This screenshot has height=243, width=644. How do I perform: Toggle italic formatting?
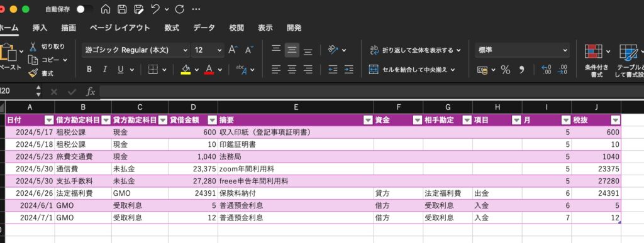(105, 70)
